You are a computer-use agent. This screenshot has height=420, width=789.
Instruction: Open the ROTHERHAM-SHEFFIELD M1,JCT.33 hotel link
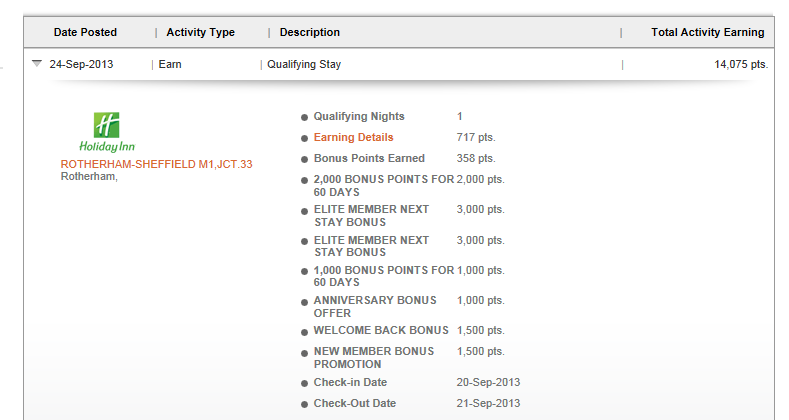pos(156,164)
